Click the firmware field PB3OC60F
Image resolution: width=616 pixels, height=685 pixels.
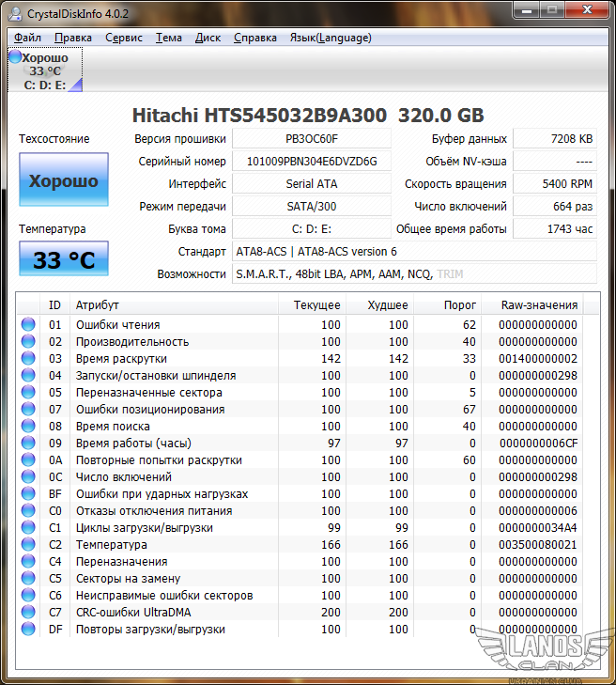click(312, 139)
